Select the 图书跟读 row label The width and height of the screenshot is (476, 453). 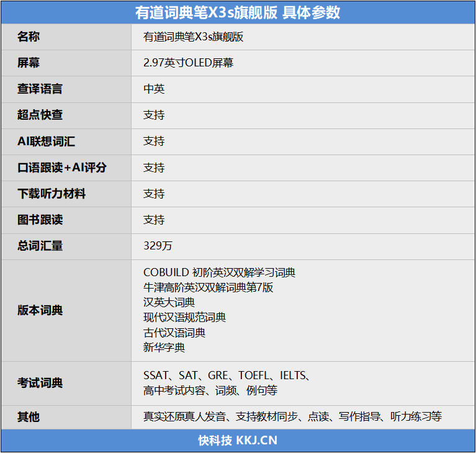point(40,220)
